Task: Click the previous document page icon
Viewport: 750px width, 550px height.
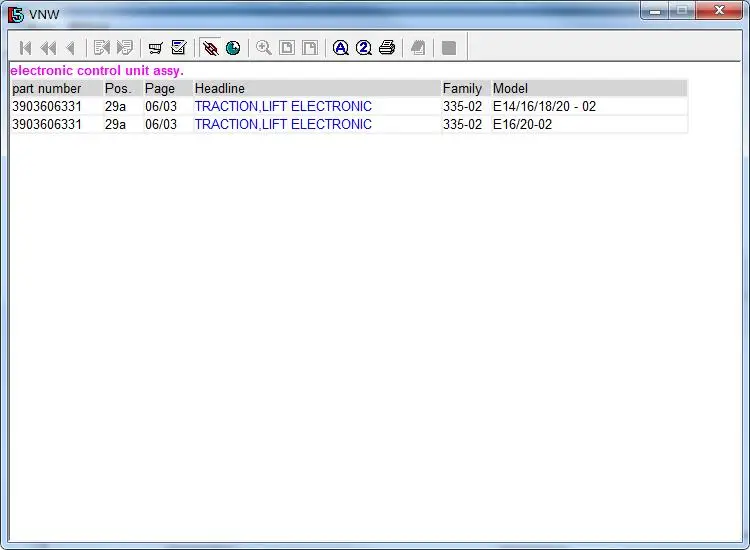Action: pyautogui.click(x=102, y=47)
